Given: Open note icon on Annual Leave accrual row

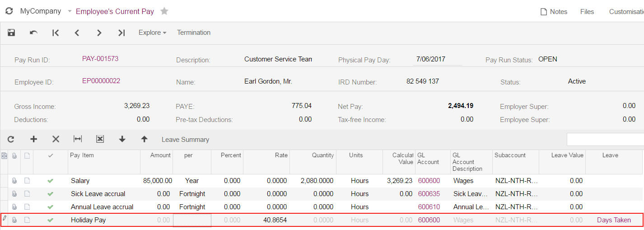Looking at the screenshot, I should click(27, 207).
